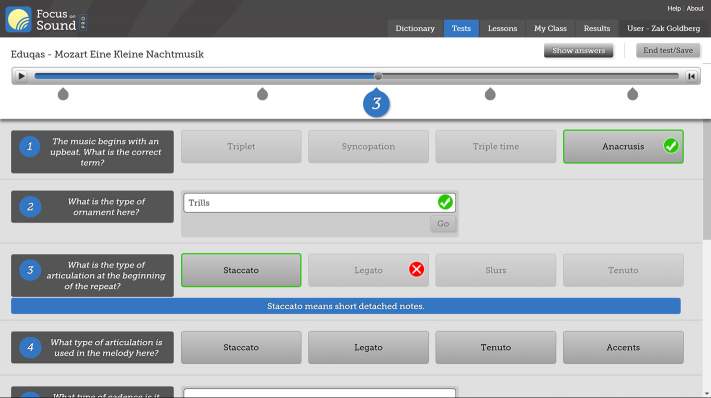This screenshot has width=711, height=398.
Task: Click the End test/Save button
Action: click(x=668, y=50)
